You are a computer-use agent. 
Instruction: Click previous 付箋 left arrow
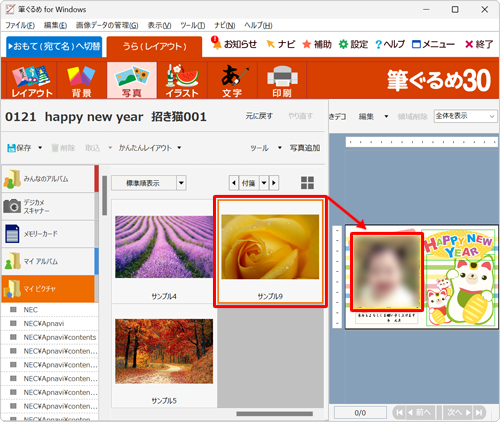pos(234,183)
